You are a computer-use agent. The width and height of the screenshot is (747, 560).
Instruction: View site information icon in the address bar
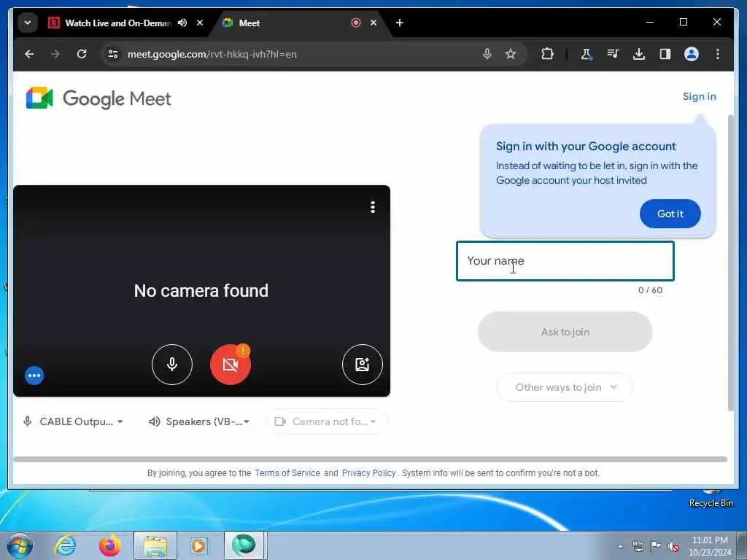[113, 54]
